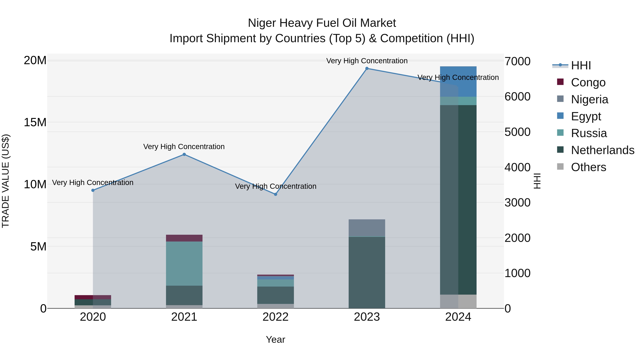Toggle the Netherlands series legend label

pyautogui.click(x=603, y=150)
